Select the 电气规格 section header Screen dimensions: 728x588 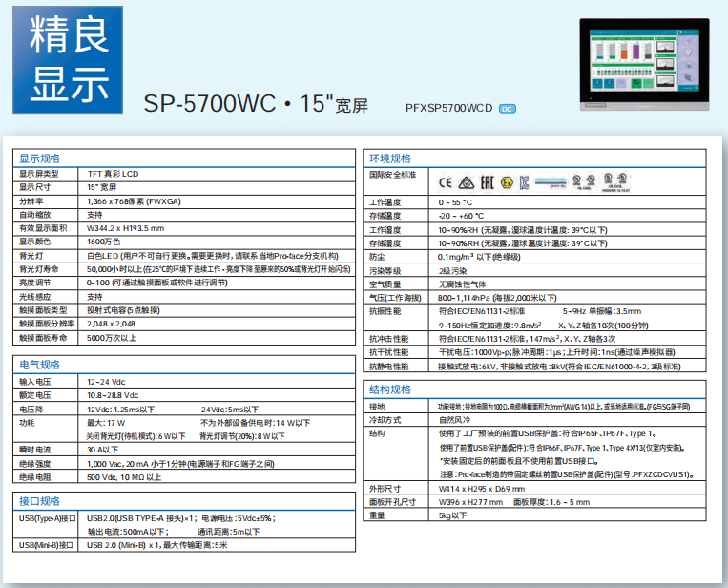39,365
